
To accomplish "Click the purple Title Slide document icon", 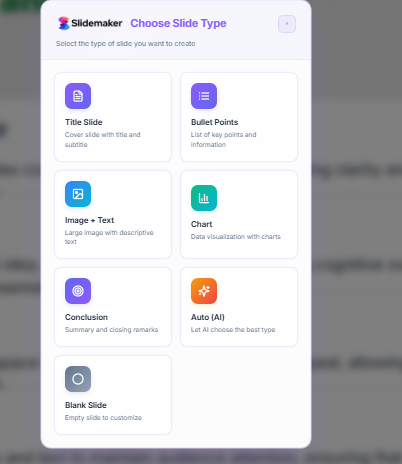I will tap(78, 96).
